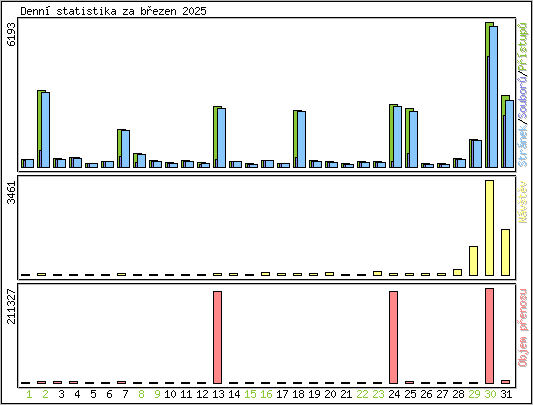This screenshot has width=533, height=405.
Task: Click the green day label 29
Action: [x=474, y=394]
